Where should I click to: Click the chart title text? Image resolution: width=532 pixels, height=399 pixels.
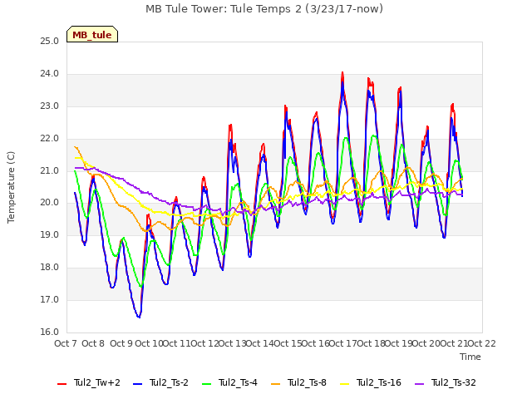point(264,9)
